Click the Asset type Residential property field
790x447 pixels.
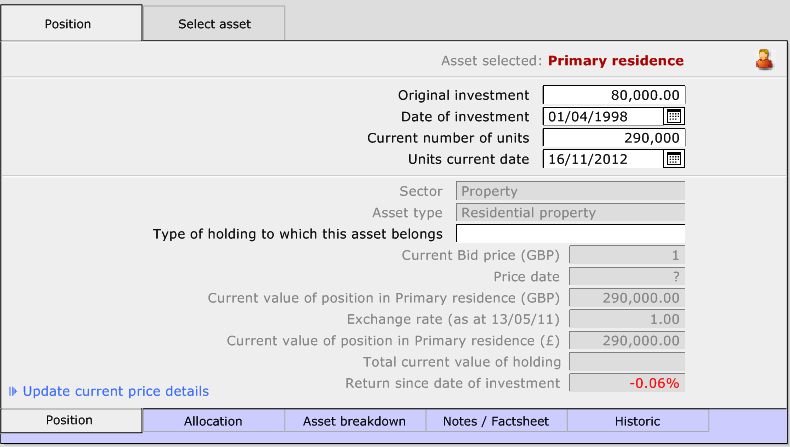pyautogui.click(x=570, y=212)
